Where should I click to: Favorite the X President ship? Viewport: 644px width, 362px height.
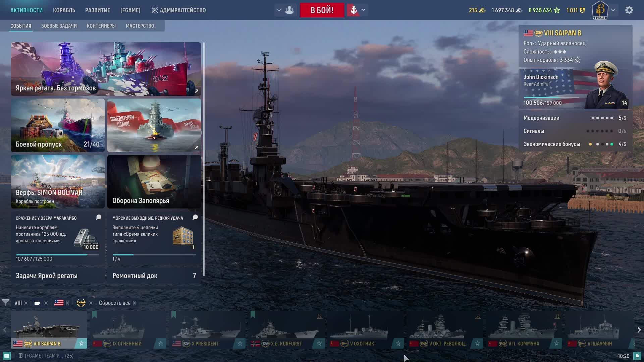coord(240,343)
